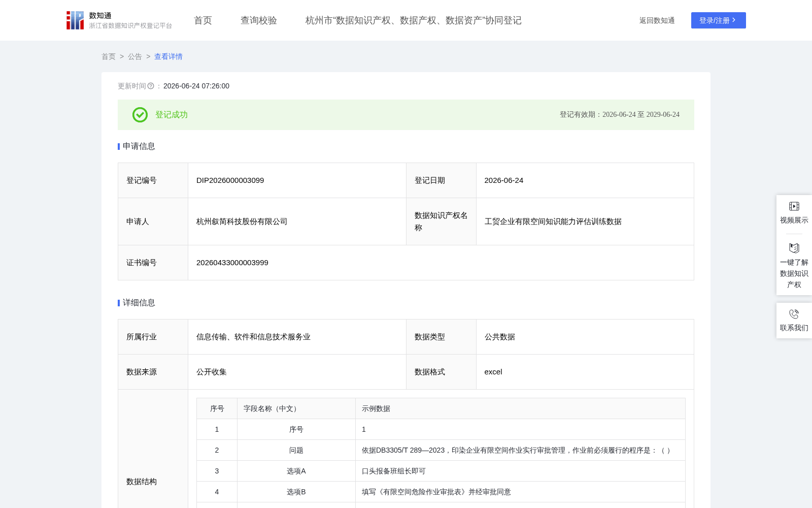Click 查看详情 in the breadcrumb
Image resolution: width=812 pixels, height=508 pixels.
tap(168, 57)
